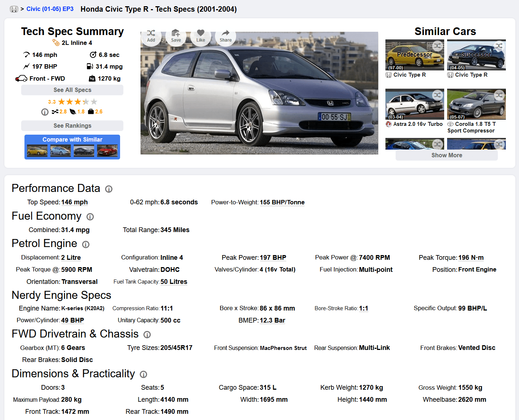The height and width of the screenshot is (420, 519).
Task: Toggle comparison on the Astra 2.0 16v Turbo card
Action: tap(438, 95)
